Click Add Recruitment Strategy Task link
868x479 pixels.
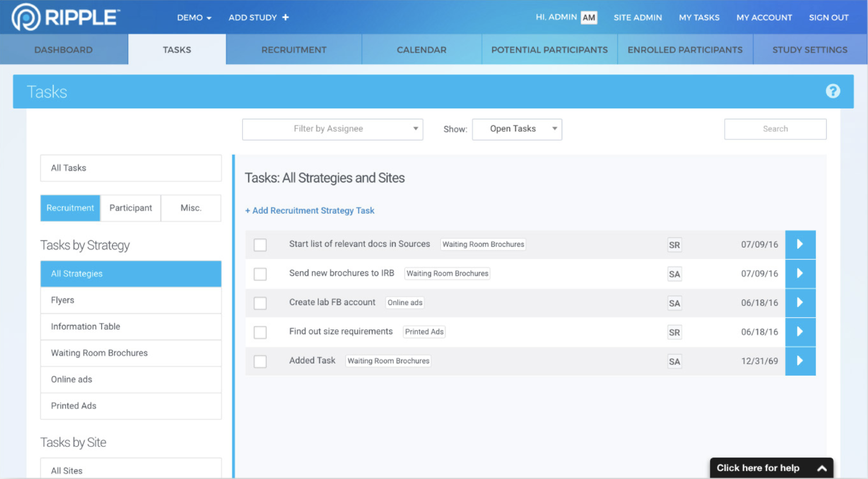(x=310, y=210)
